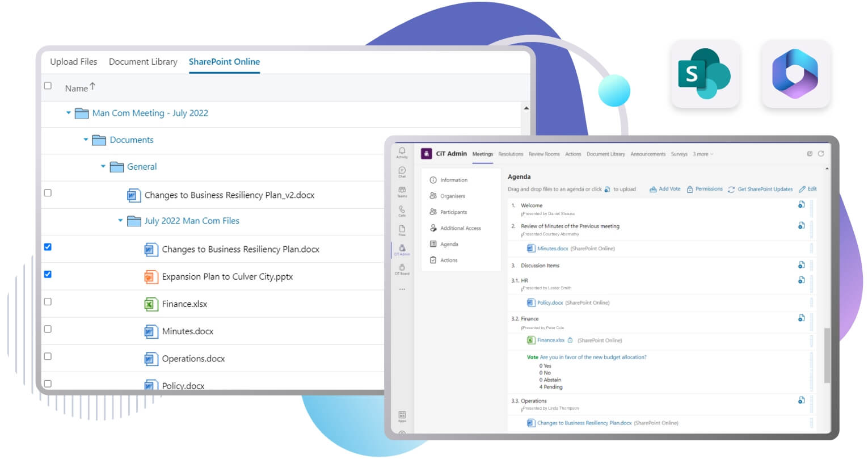Open the CiT Board app icon

402,268
